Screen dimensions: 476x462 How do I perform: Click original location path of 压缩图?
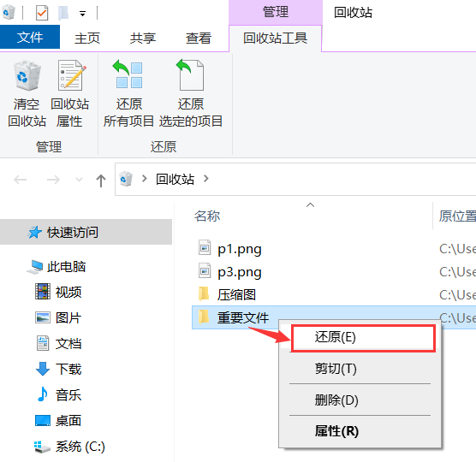[457, 295]
